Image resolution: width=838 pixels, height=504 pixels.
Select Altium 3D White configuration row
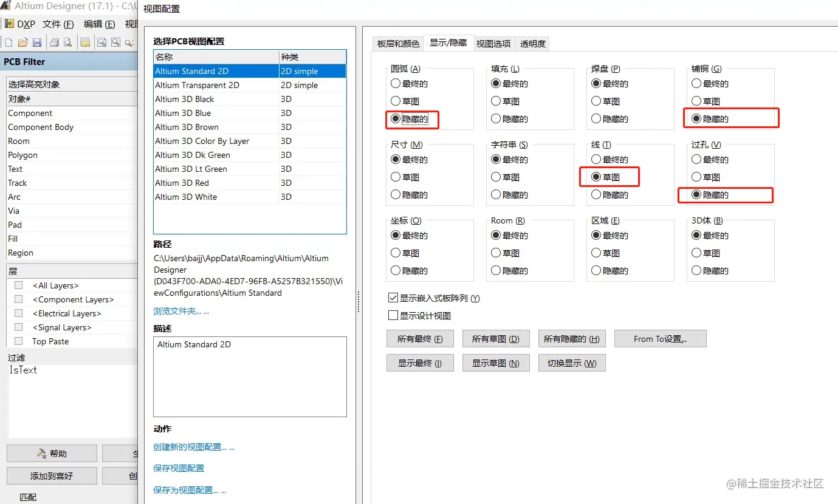[x=250, y=197]
